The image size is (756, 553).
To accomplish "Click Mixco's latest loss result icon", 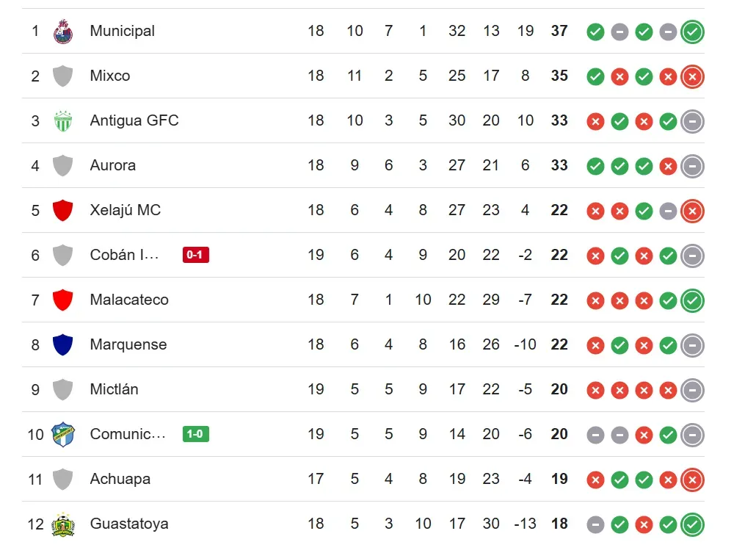I will coord(692,77).
